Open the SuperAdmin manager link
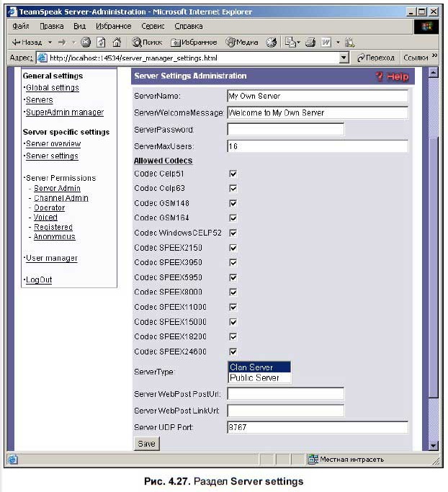 coord(65,112)
